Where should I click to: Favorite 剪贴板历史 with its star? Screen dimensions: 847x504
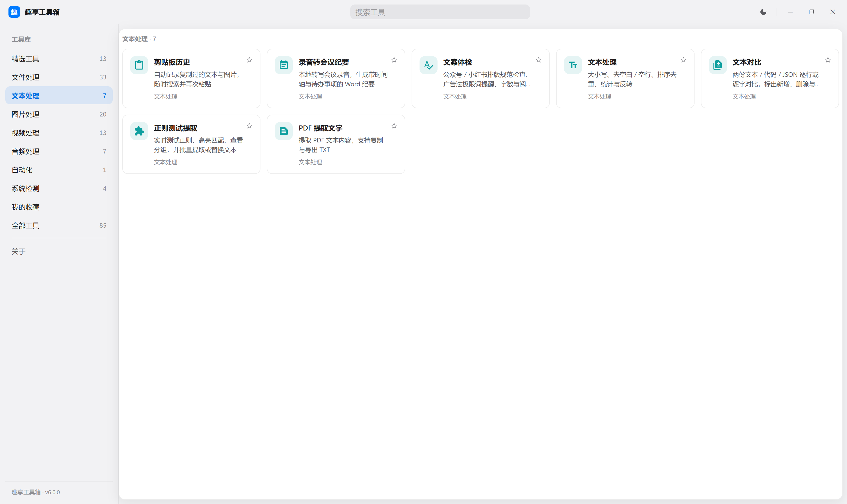[249, 60]
